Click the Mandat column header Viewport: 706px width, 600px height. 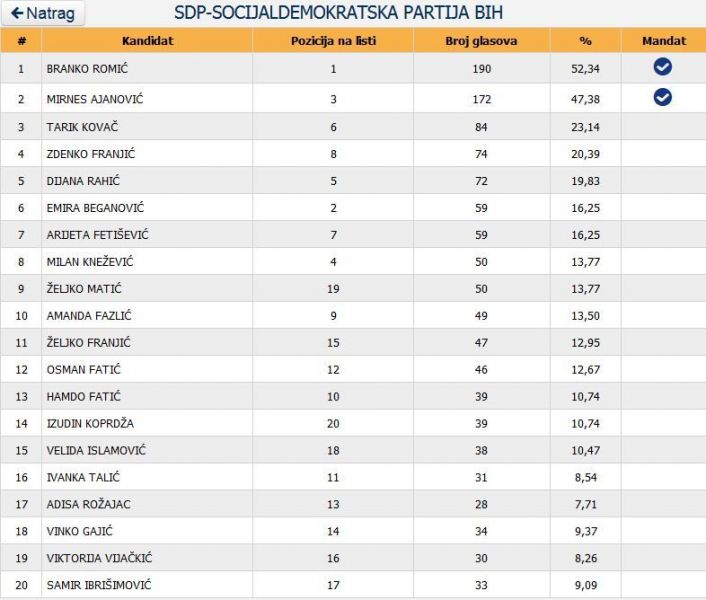click(664, 41)
